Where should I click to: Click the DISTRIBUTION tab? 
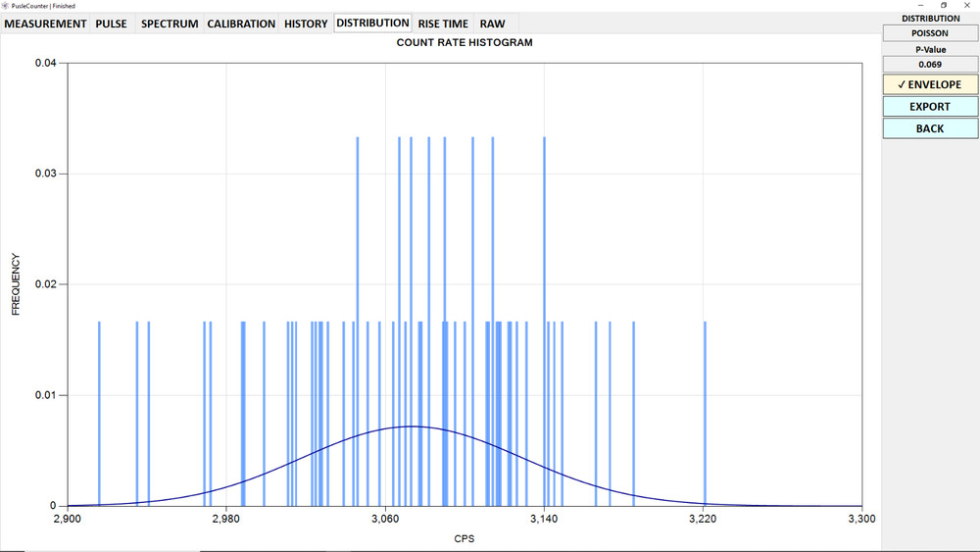coord(372,23)
